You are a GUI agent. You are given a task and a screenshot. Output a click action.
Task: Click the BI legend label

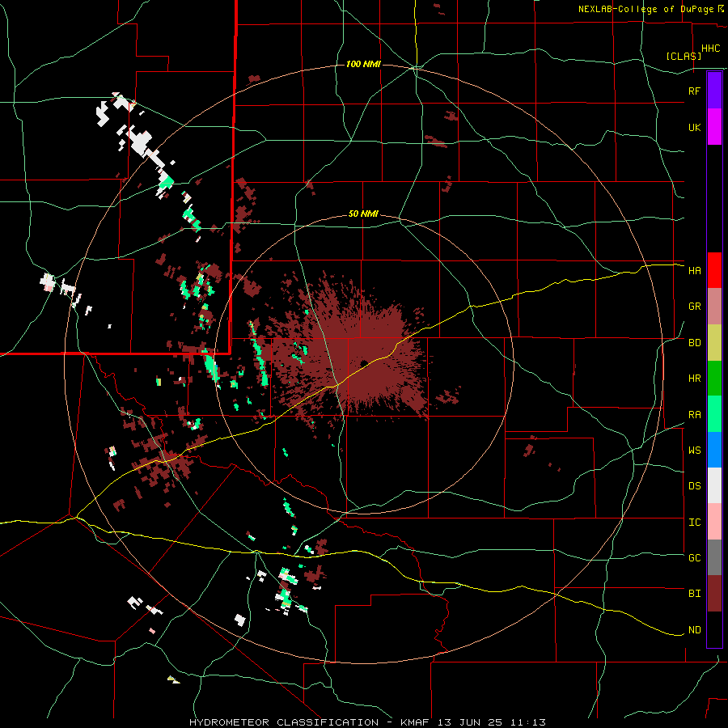(x=694, y=594)
